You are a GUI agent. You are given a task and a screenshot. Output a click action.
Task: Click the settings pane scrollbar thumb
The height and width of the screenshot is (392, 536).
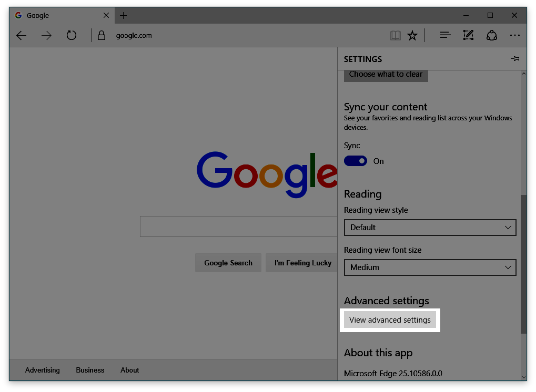click(523, 264)
